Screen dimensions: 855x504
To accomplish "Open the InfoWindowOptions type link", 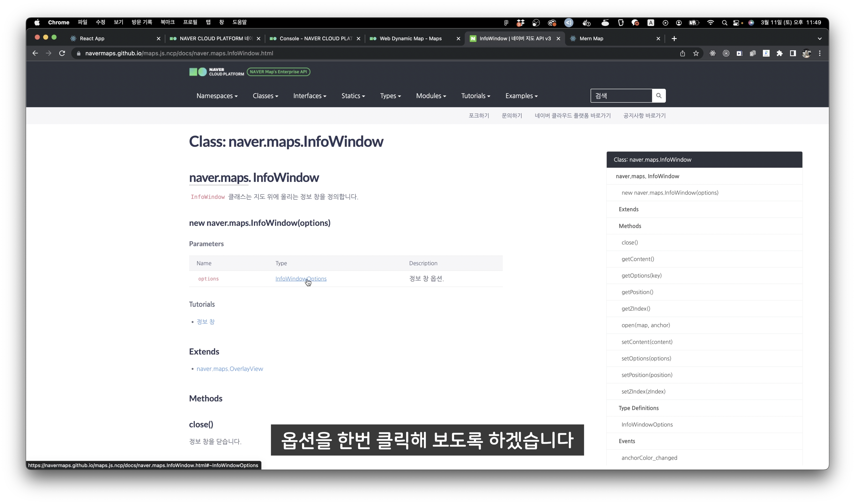I will [301, 279].
